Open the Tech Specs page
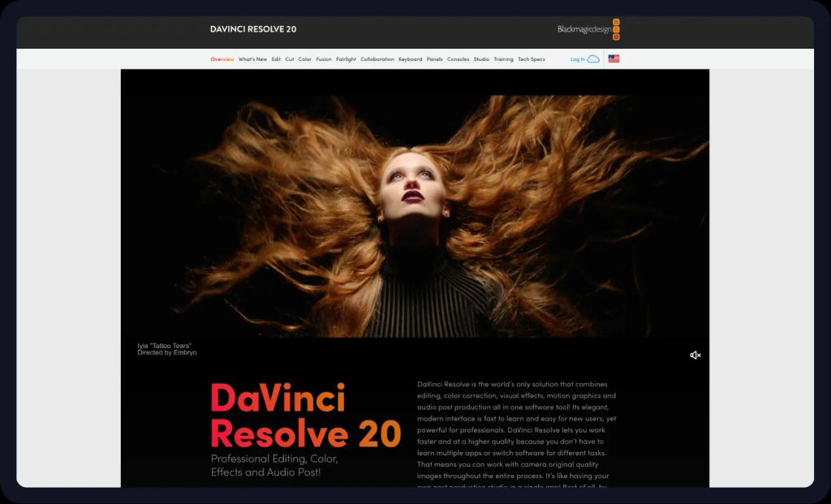Screen dimensions: 831x504 coord(532,58)
